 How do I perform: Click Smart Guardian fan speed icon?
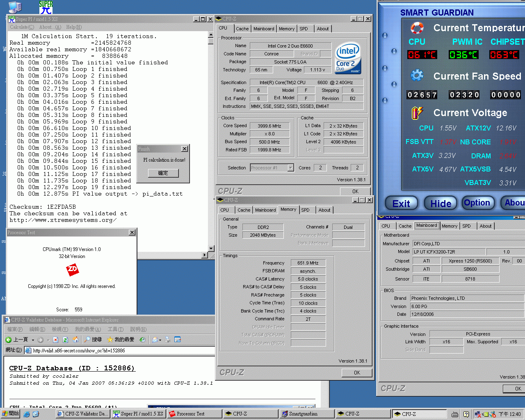[417, 75]
